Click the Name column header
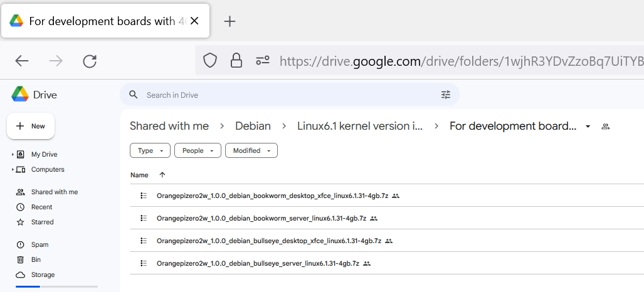Viewport: 644px width, 292px height. pos(139,175)
